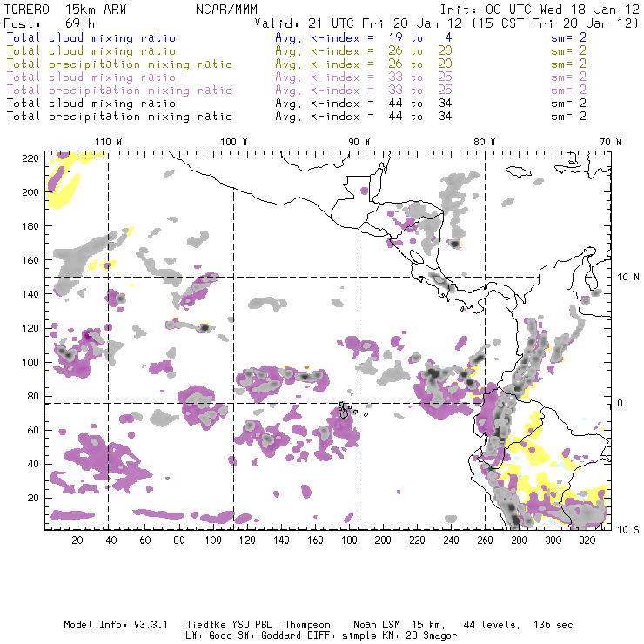Viewport: 644px width, 644px height.
Task: Click the 110 W longitude label above the map
Action: [108, 141]
